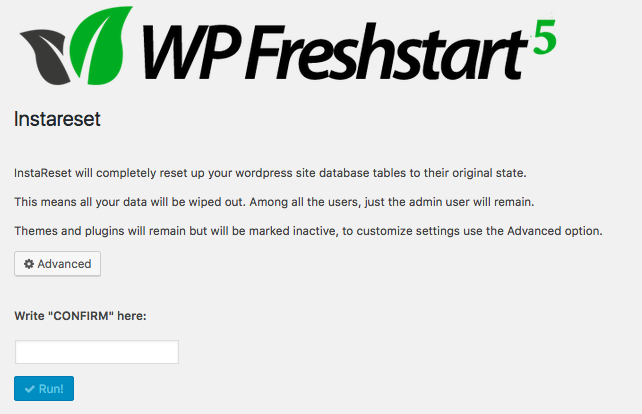Click the word InstaReset starting the description
642x414 pixels.
click(x=43, y=173)
